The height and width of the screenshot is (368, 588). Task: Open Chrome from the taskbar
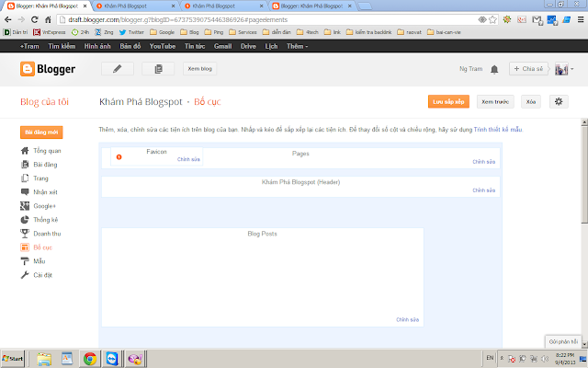click(x=90, y=359)
